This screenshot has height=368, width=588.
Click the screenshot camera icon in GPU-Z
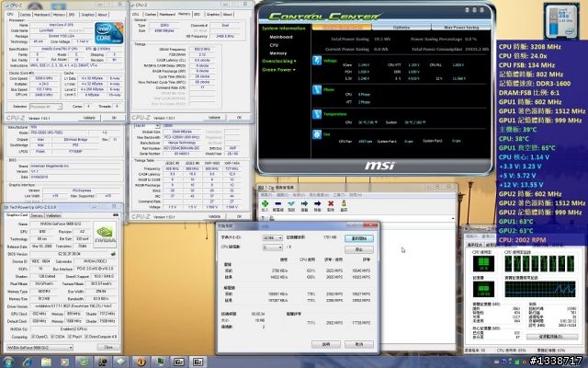pyautogui.click(x=116, y=215)
